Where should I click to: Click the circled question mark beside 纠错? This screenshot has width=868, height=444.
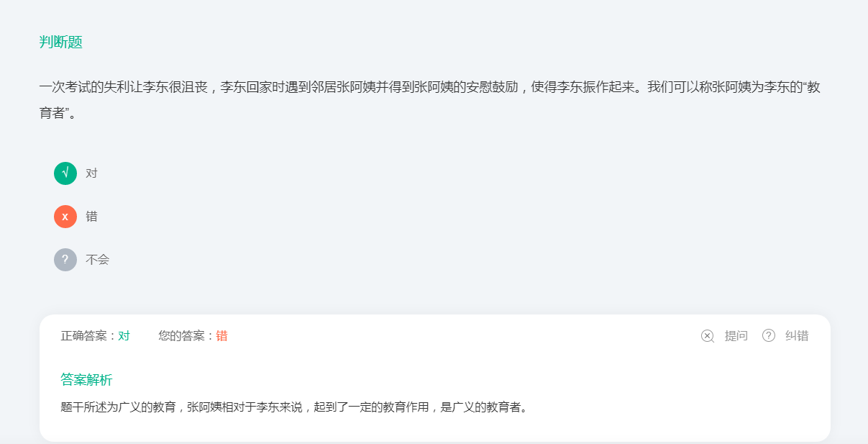coord(769,336)
